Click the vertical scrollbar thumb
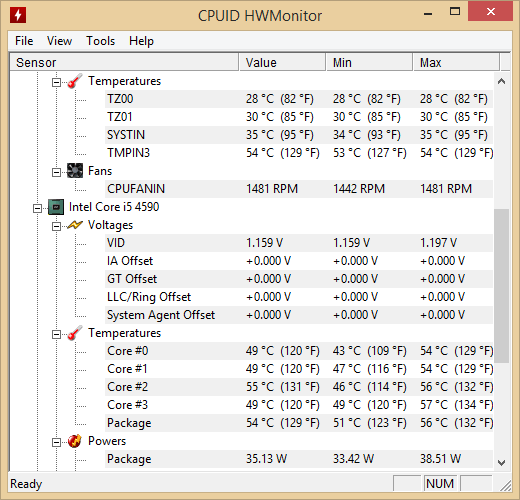 (501, 286)
